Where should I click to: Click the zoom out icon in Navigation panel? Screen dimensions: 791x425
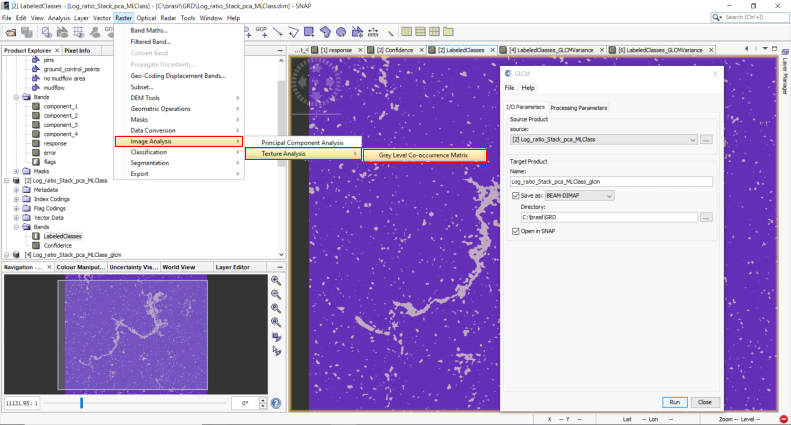pyautogui.click(x=276, y=295)
